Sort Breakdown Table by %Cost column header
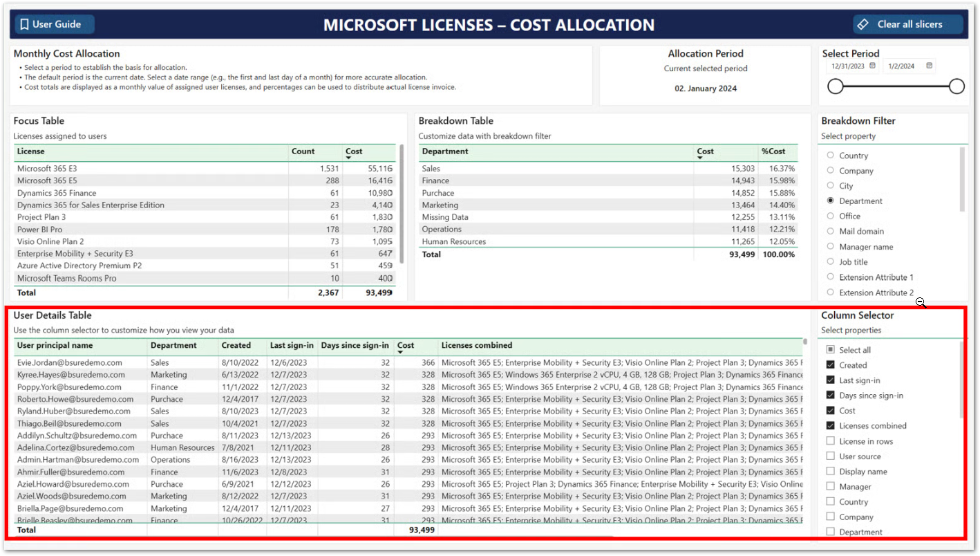The height and width of the screenshot is (556, 980). pyautogui.click(x=773, y=151)
